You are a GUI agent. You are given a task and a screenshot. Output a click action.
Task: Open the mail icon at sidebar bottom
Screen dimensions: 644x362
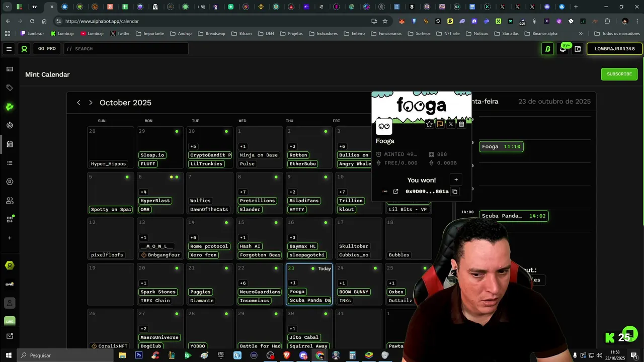pyautogui.click(x=10, y=336)
